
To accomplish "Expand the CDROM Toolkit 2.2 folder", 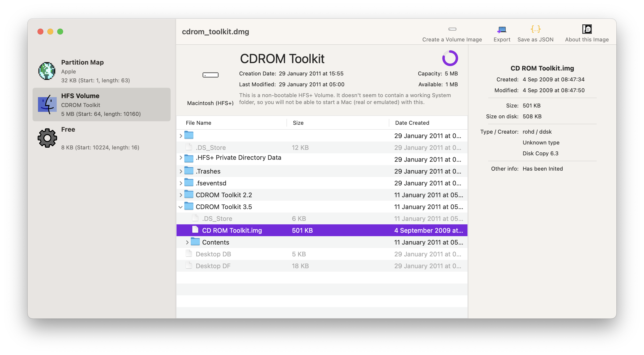I will point(181,195).
